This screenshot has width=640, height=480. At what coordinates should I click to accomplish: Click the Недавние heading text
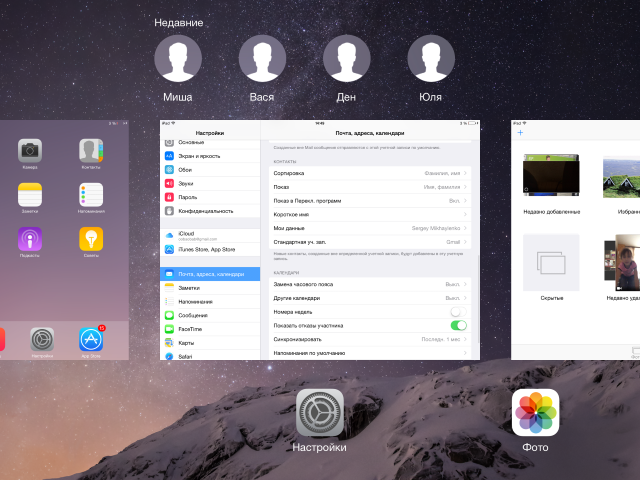point(178,23)
